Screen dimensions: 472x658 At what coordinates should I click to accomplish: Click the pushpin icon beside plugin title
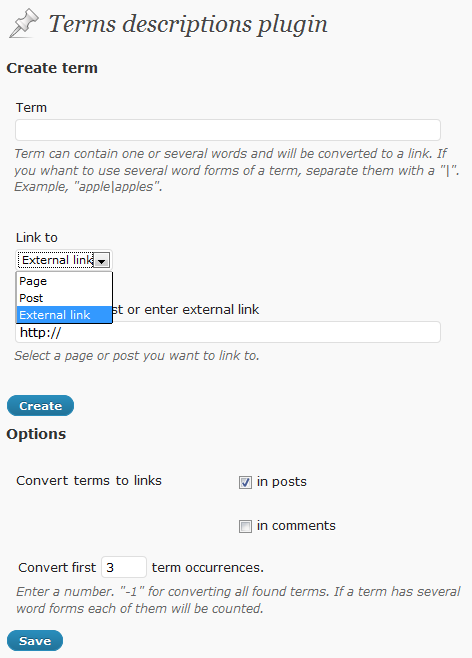pyautogui.click(x=24, y=24)
